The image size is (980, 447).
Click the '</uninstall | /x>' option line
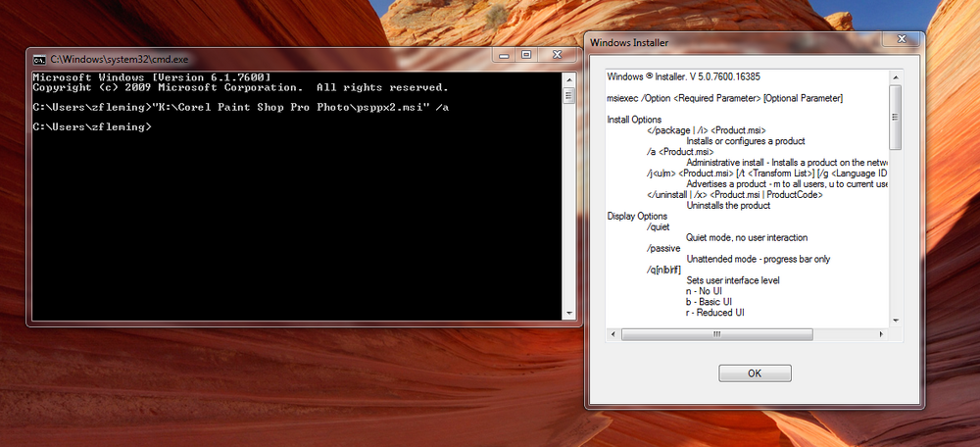click(735, 195)
